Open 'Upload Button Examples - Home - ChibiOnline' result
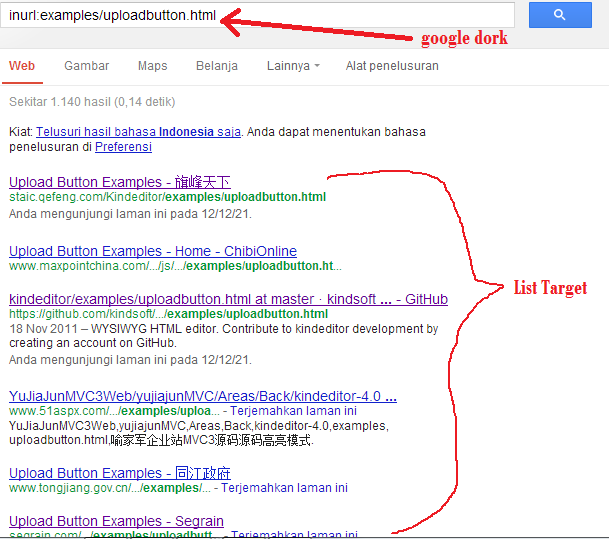609x539 pixels. tap(153, 251)
